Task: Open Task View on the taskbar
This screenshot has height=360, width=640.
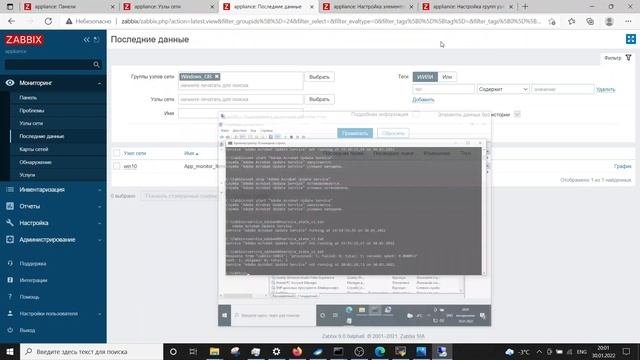Action: [193, 351]
